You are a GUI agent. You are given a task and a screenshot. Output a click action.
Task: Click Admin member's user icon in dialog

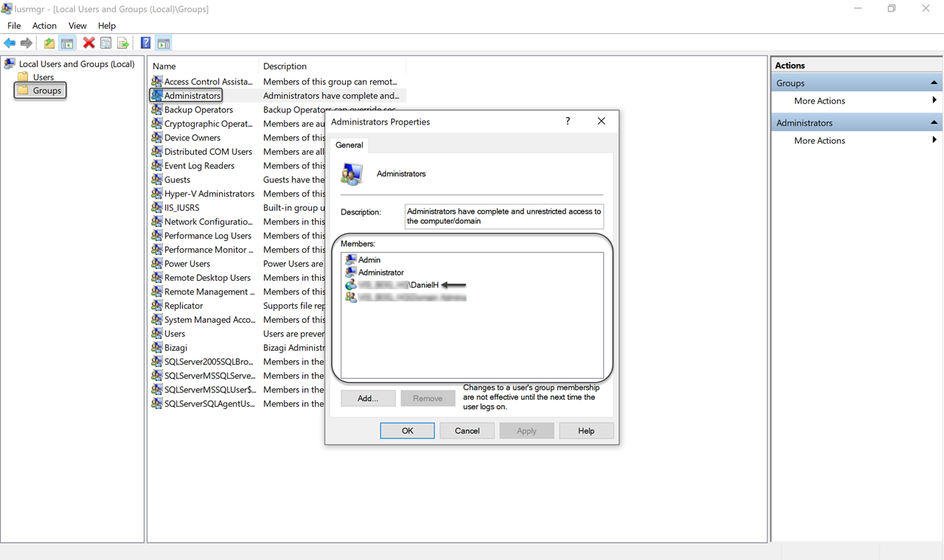[350, 260]
